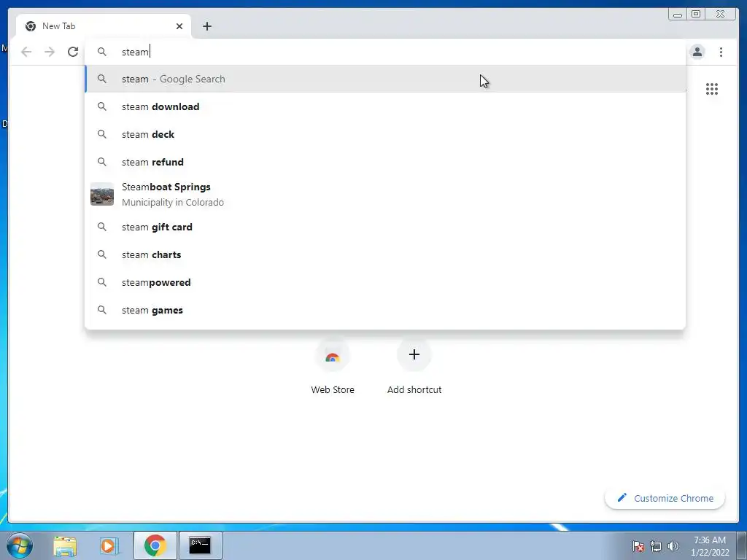Open the Google apps grid icon

(712, 89)
